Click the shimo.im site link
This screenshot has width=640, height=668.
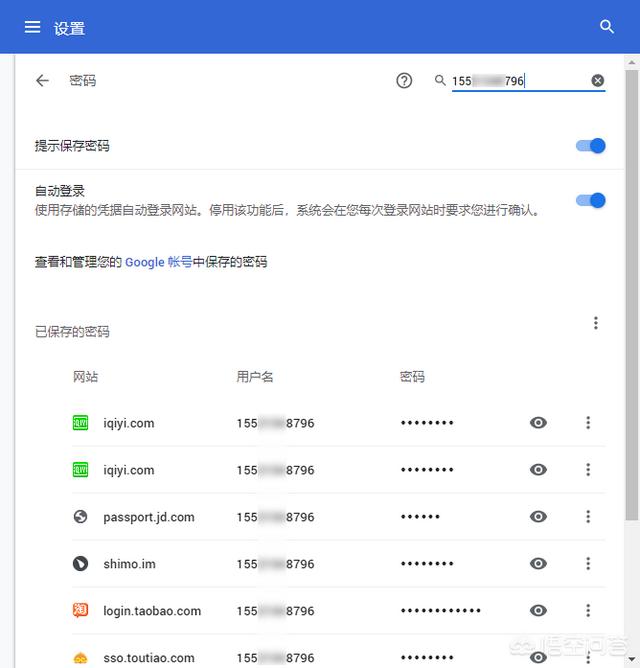click(129, 564)
